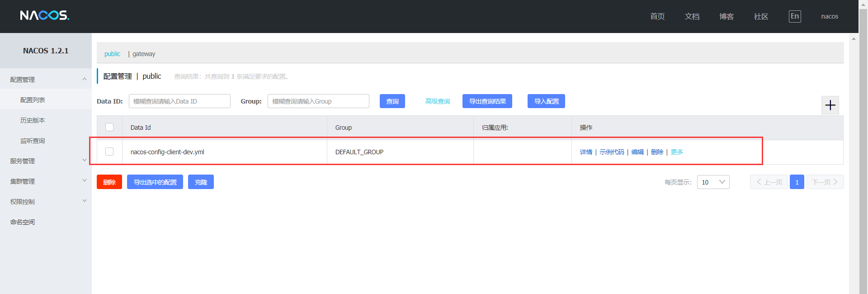Screen dimensions: 868x294
Task: Expand the 服务管理 sidebar section
Action: [46, 161]
